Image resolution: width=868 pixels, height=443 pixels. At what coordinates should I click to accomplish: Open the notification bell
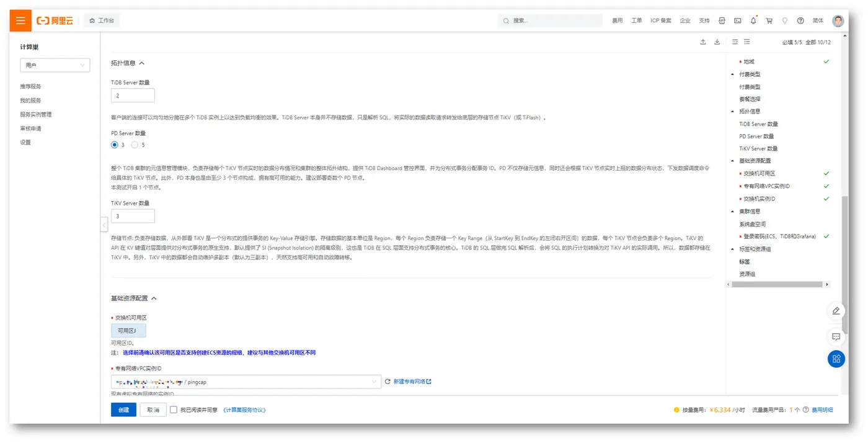point(753,20)
